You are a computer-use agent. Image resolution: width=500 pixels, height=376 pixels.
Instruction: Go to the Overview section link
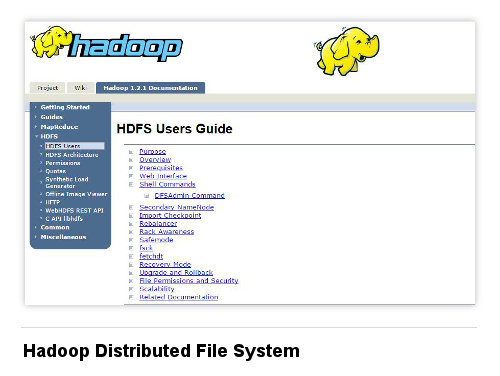[155, 160]
